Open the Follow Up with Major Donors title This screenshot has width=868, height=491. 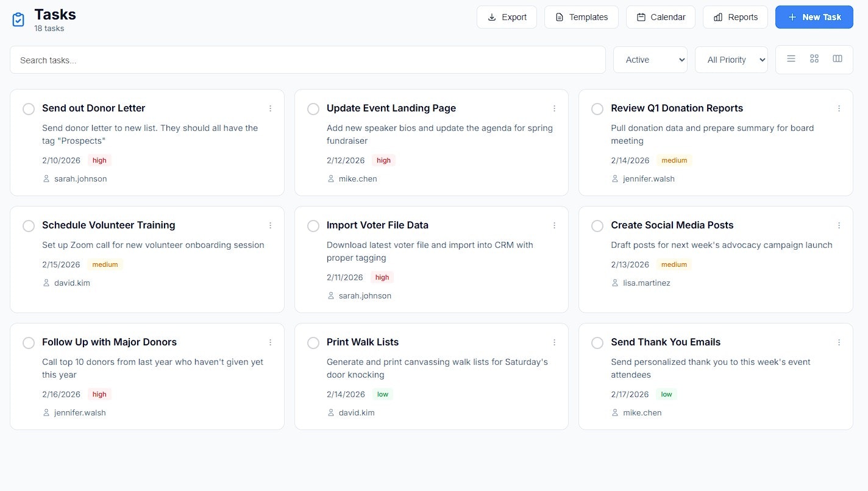tap(109, 342)
